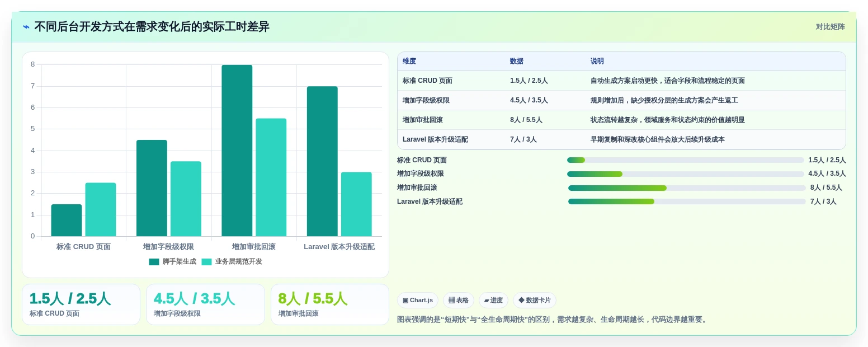Screen dimensions: 868x347
Task: Toggle the 业务层规范开发 legend swatch
Action: [x=206, y=262]
